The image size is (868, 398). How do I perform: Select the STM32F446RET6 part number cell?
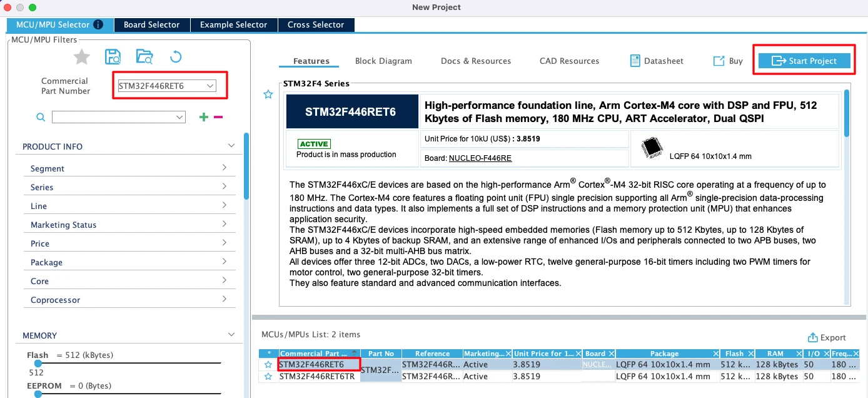(320, 364)
